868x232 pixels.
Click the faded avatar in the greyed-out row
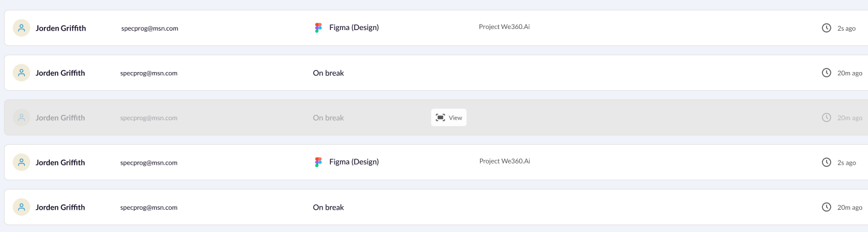pyautogui.click(x=22, y=118)
